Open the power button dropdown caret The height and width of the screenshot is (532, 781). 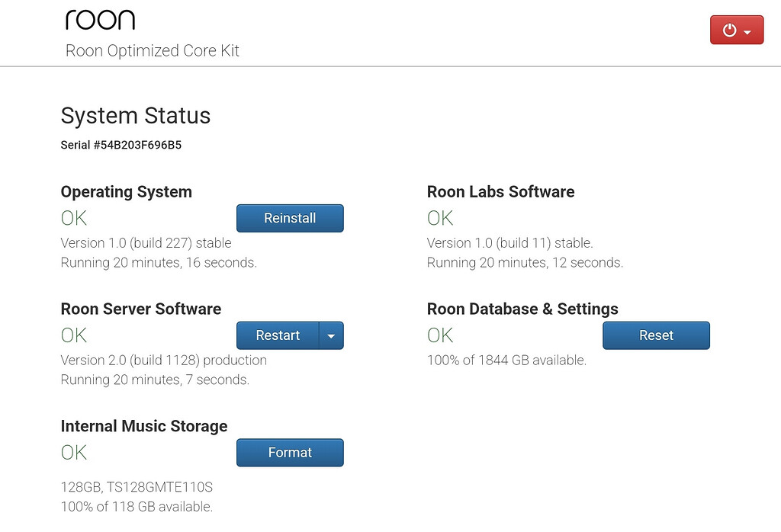coord(747,30)
